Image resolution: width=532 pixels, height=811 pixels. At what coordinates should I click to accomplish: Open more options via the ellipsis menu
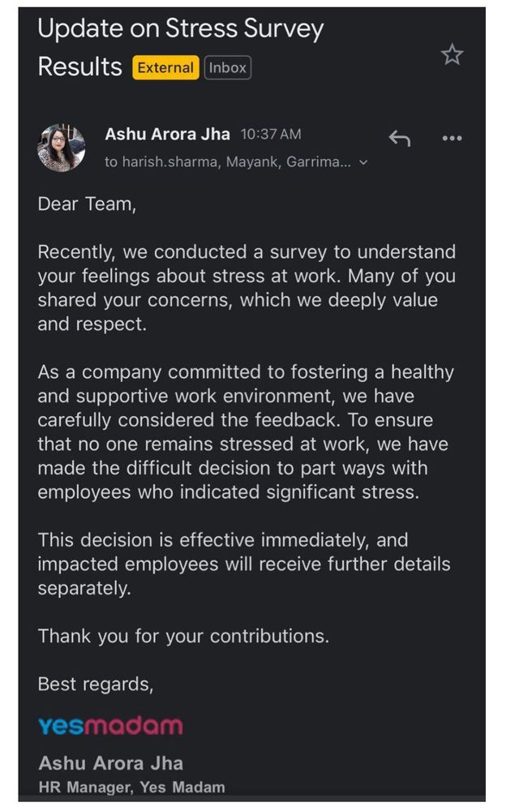[453, 139]
